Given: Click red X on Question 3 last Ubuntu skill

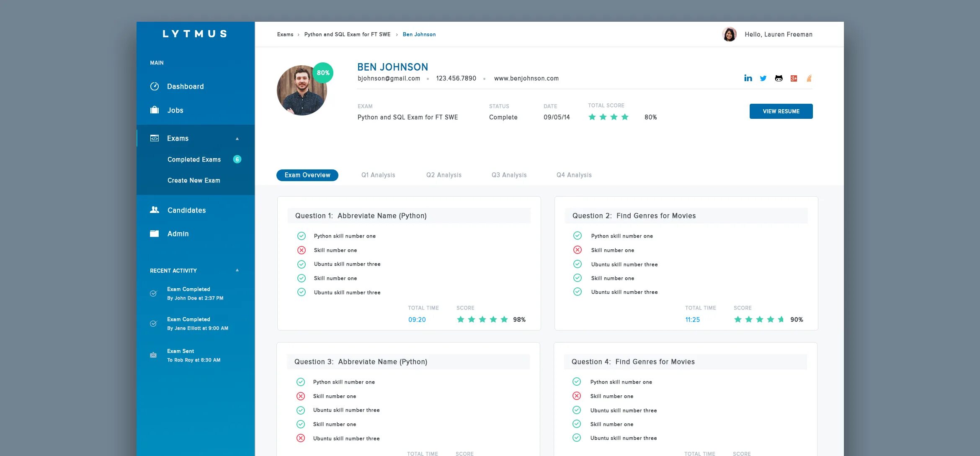Looking at the screenshot, I should click(x=301, y=438).
